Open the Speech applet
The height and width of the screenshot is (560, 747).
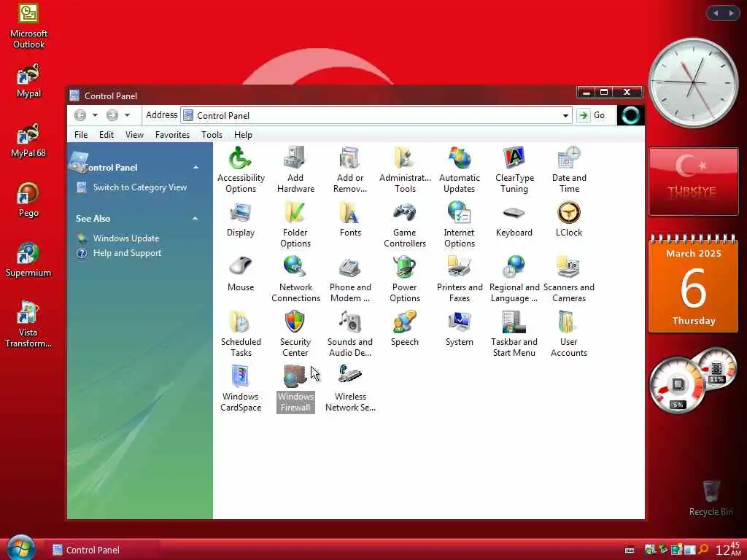405,329
